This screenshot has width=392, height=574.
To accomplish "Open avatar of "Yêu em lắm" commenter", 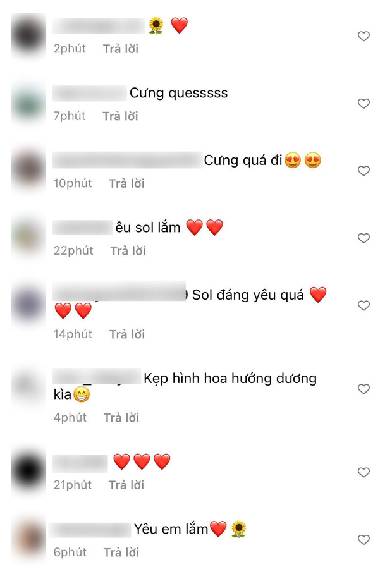I will [x=28, y=540].
